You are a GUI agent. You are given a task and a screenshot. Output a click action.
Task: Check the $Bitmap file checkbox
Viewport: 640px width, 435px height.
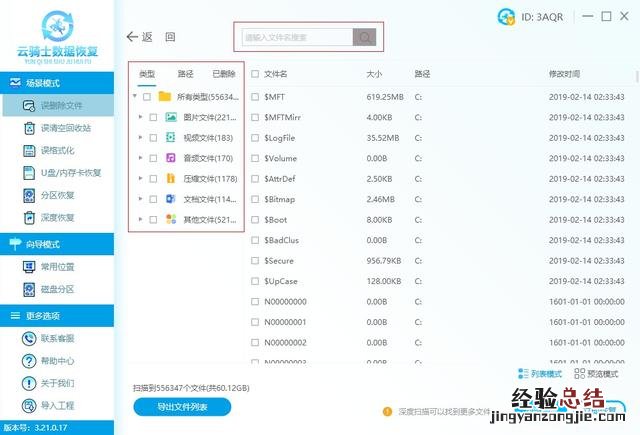(255, 199)
